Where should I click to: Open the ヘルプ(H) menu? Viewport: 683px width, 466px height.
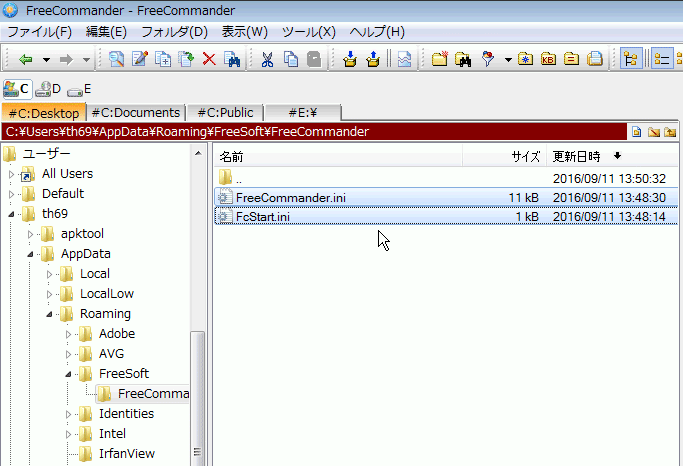click(x=377, y=32)
